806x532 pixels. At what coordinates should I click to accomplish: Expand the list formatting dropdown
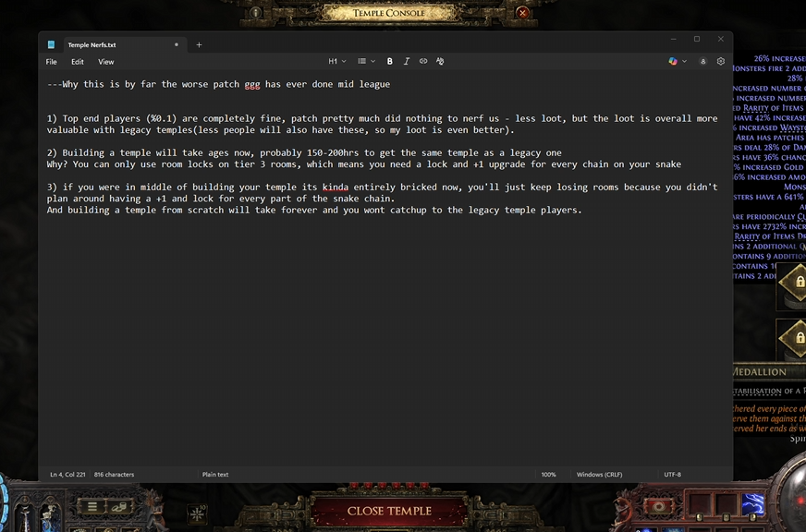tap(367, 61)
